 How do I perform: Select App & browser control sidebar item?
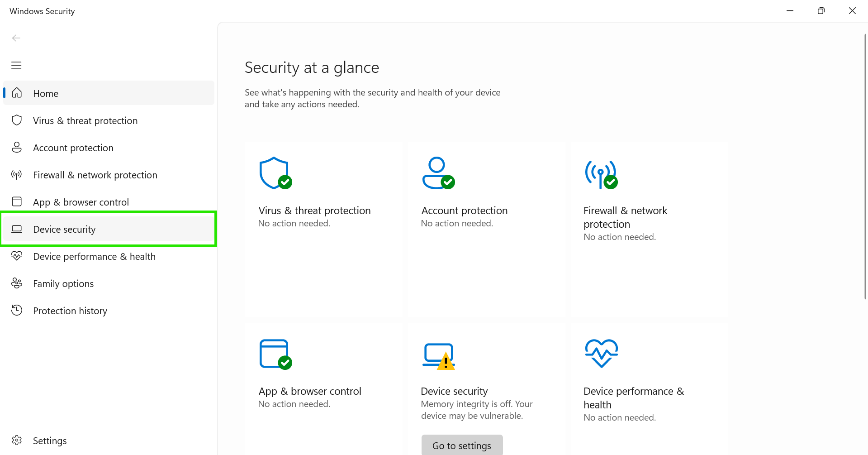109,202
